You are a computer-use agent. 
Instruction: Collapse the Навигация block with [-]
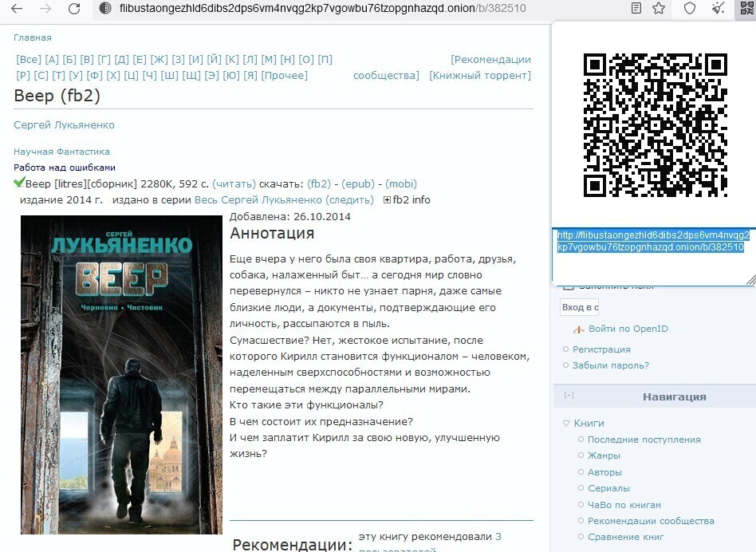point(569,396)
